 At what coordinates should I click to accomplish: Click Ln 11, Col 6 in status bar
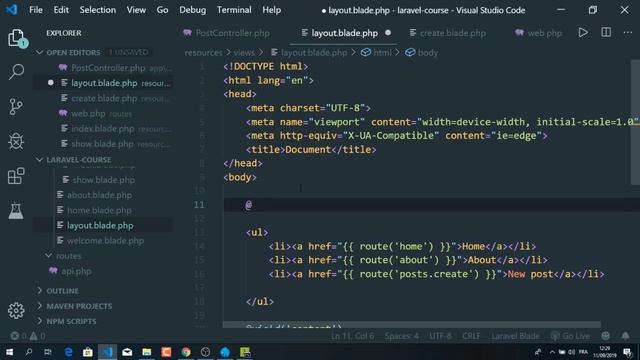coord(352,336)
